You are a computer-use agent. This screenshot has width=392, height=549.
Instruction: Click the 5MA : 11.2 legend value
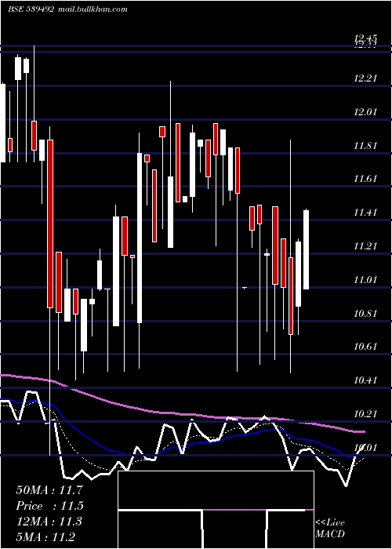[45, 537]
